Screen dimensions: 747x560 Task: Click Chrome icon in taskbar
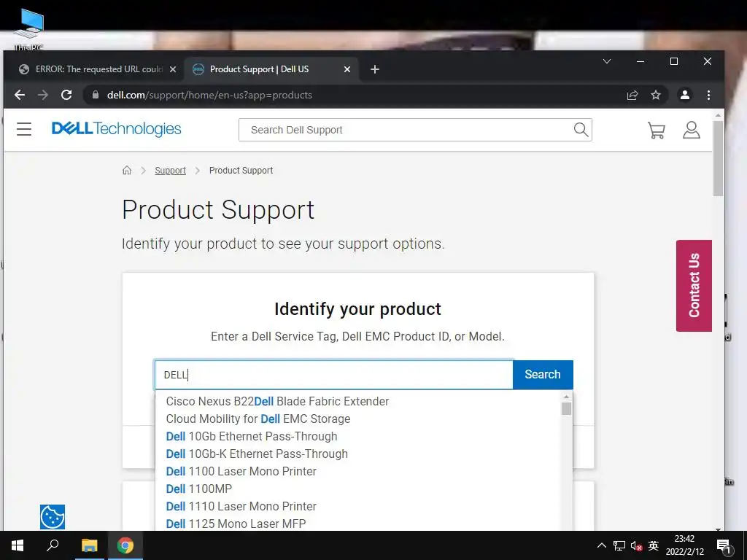coord(125,545)
